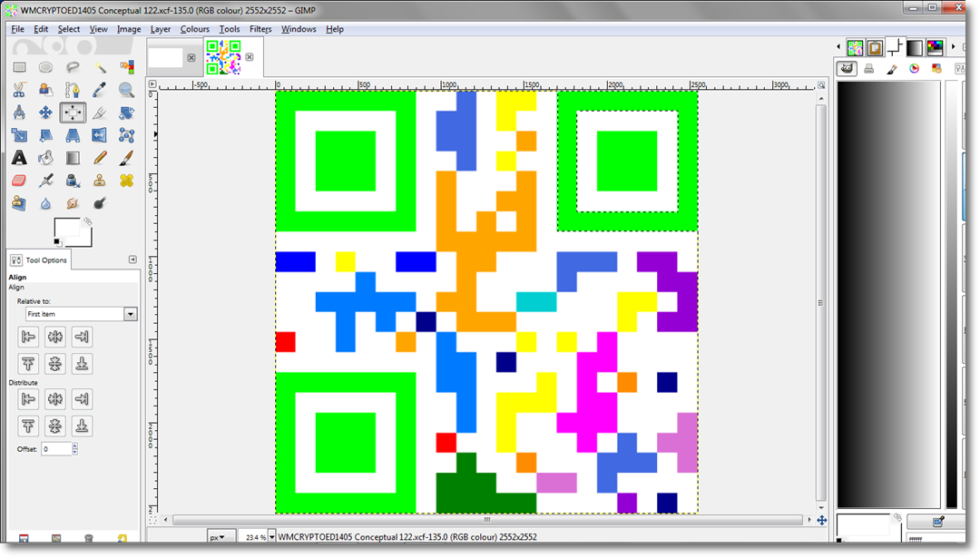980x558 pixels.
Task: Open the colour Wheel selector tab
Action: [915, 69]
